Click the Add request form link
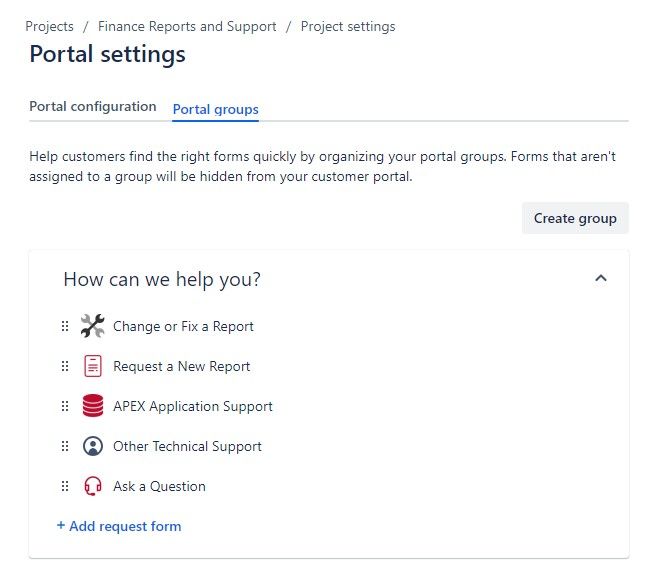Viewport: 663px width, 576px height. tap(119, 526)
